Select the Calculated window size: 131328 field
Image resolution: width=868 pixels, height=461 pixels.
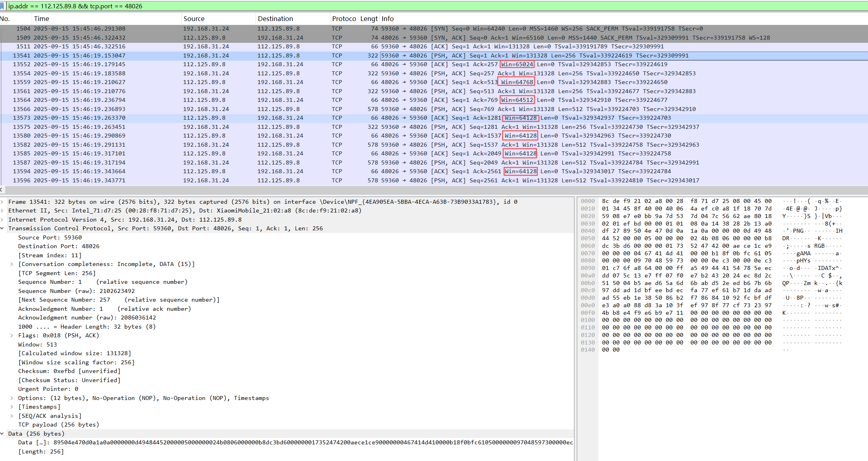coord(74,353)
